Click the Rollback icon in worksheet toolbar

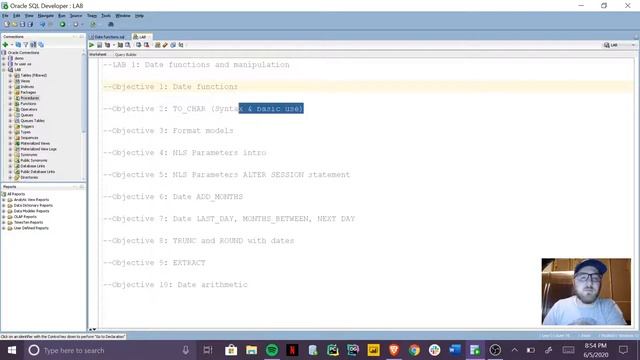[146, 45]
